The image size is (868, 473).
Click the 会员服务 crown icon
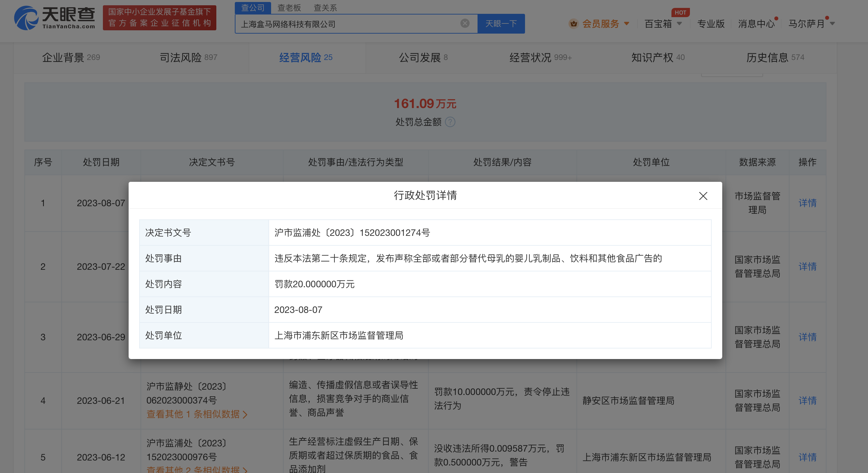(573, 24)
